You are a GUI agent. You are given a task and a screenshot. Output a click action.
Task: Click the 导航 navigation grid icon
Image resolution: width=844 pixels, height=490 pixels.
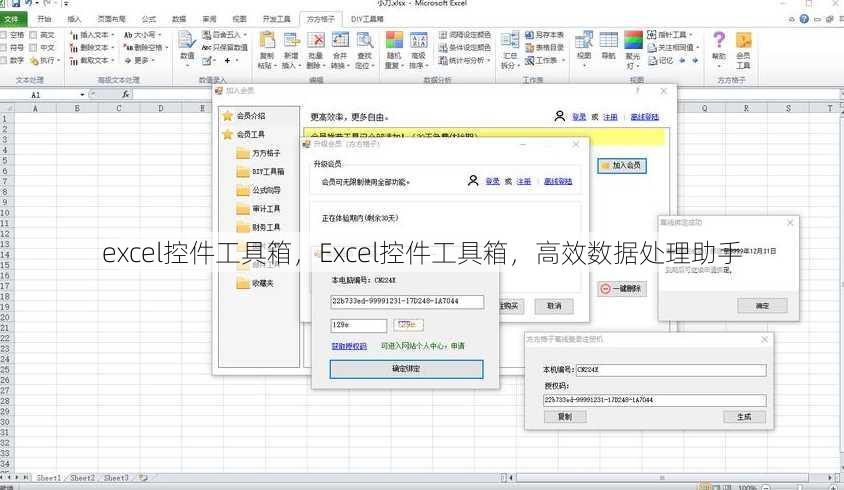[x=609, y=40]
